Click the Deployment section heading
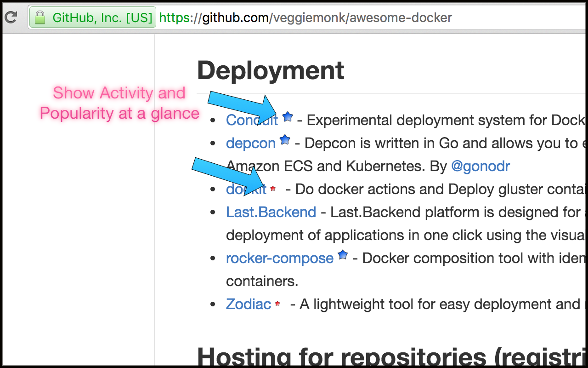The image size is (588, 368). point(271,70)
